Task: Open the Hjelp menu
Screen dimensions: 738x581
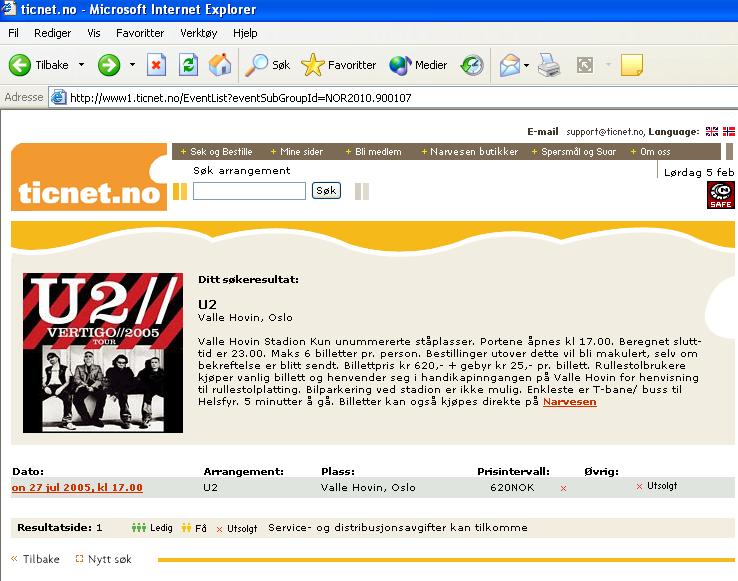Action: 245,33
